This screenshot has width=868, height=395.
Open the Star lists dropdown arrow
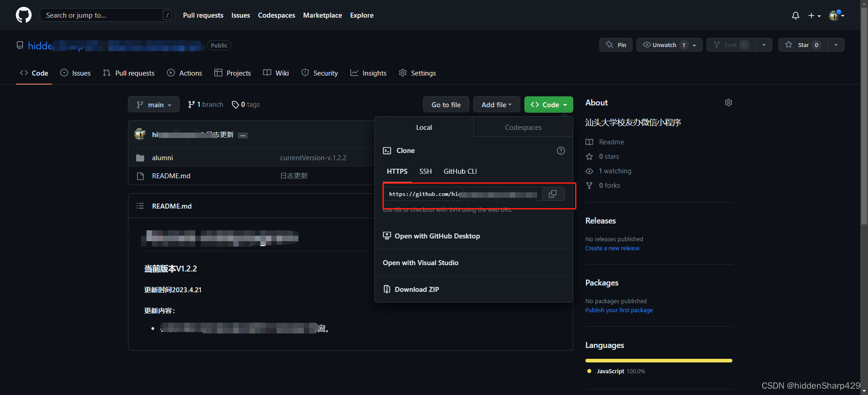pos(836,45)
